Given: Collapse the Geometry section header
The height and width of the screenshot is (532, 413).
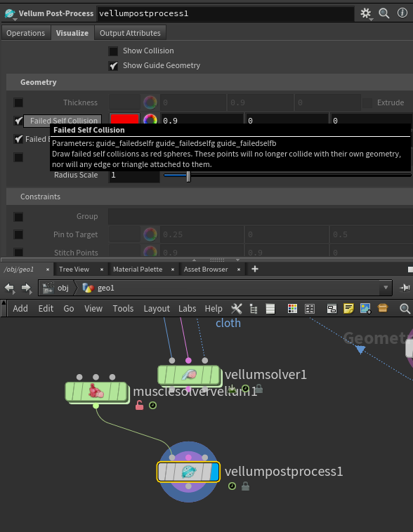Looking at the screenshot, I should 209,82.
